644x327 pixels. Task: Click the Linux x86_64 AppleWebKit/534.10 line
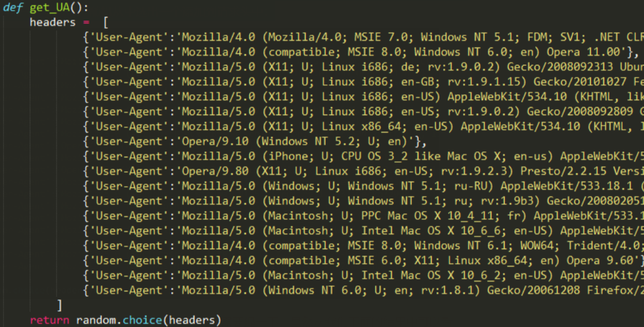pyautogui.click(x=363, y=127)
